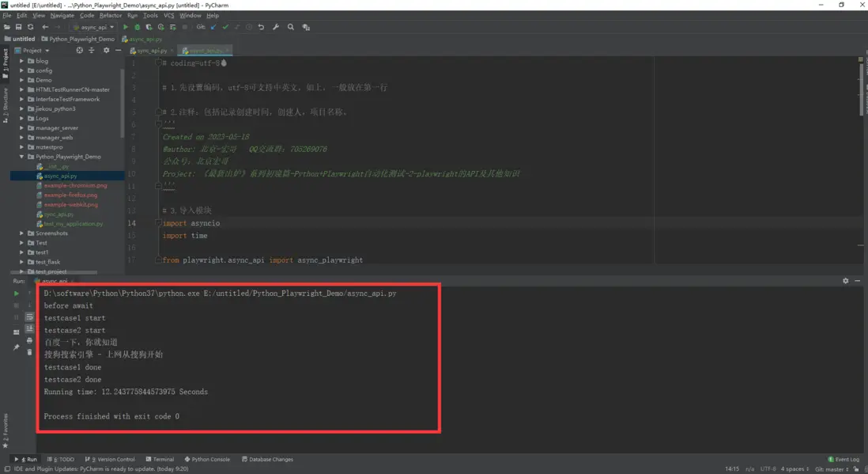Open Search Everywhere magnifier icon
Screen dimensions: 868x474
click(291, 27)
